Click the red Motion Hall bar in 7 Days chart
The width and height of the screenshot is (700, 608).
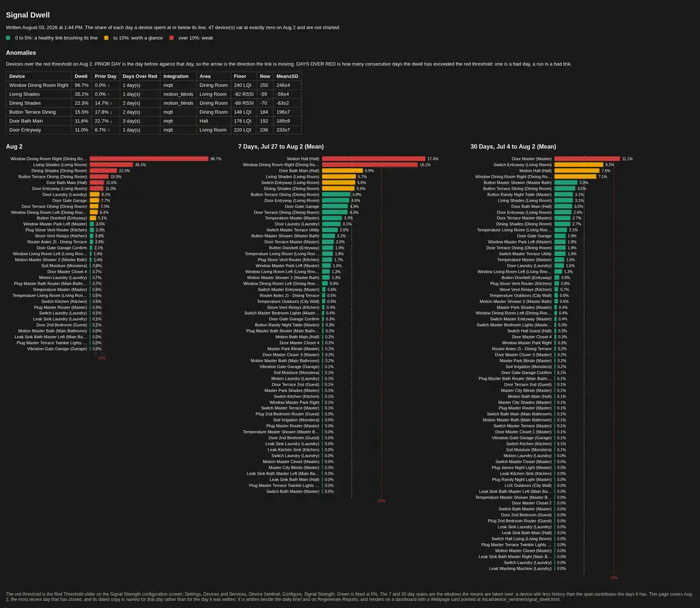[x=374, y=159]
